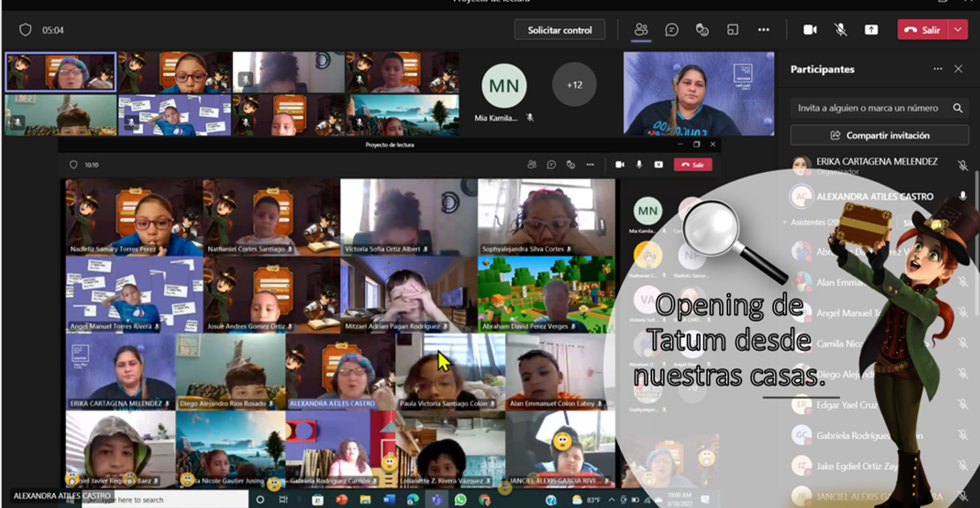Image resolution: width=980 pixels, height=508 pixels.
Task: Select Gabriela Rodríguez participant row
Action: [879, 435]
